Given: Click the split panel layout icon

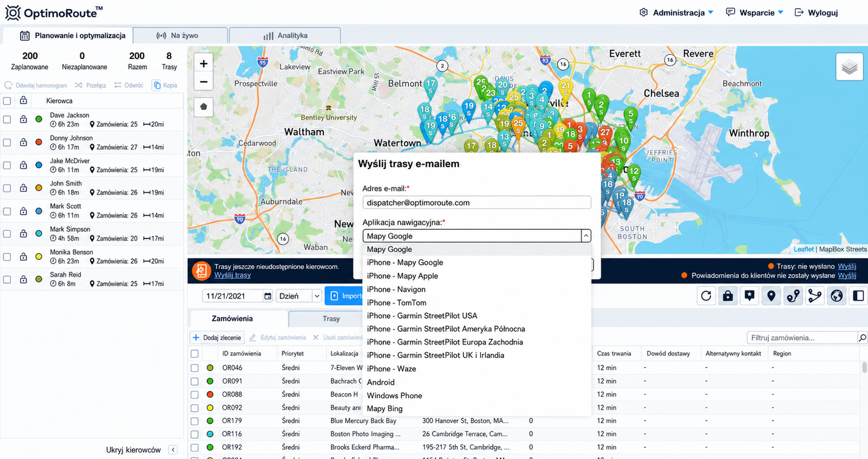Looking at the screenshot, I should coord(858,295).
